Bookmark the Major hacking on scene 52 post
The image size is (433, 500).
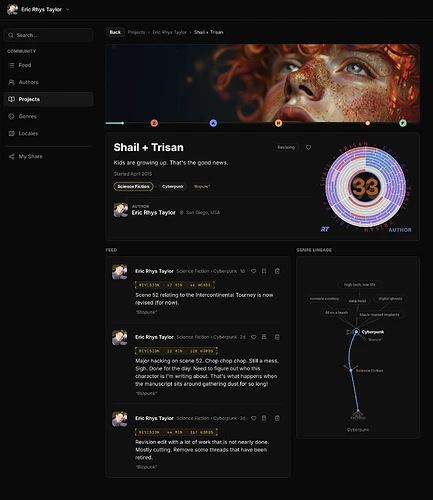(x=264, y=337)
